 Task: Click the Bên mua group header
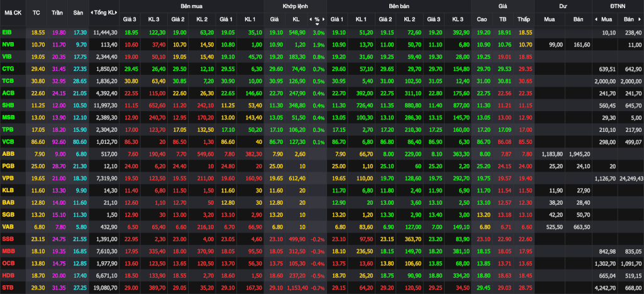click(191, 6)
